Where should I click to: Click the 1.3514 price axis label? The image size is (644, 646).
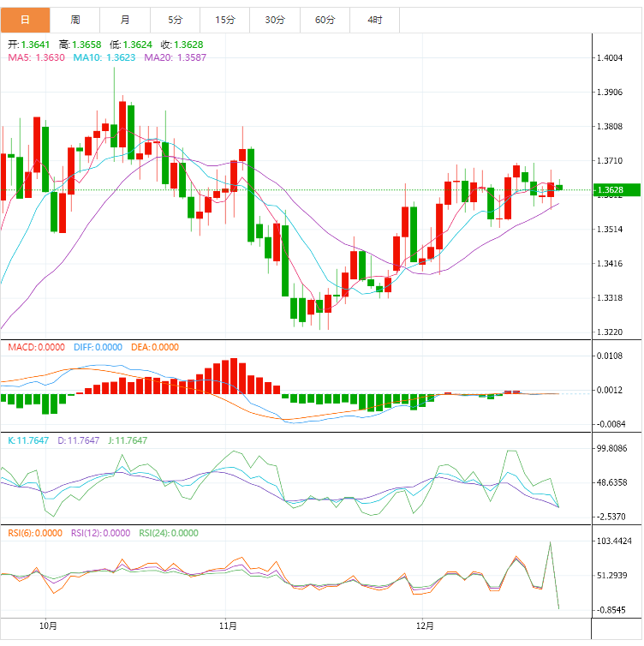click(610, 229)
